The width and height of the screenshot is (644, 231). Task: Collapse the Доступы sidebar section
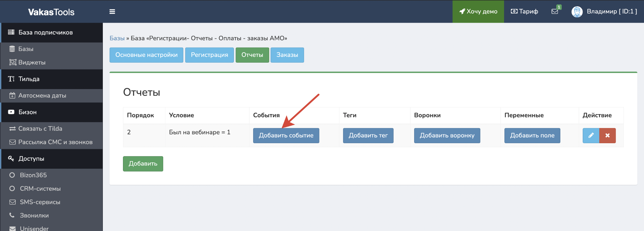click(x=31, y=159)
